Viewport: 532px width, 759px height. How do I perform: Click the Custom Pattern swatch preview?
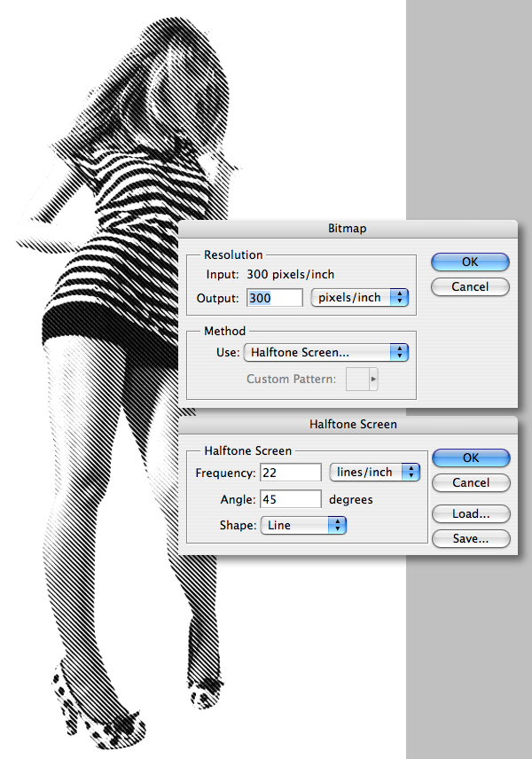click(x=357, y=379)
